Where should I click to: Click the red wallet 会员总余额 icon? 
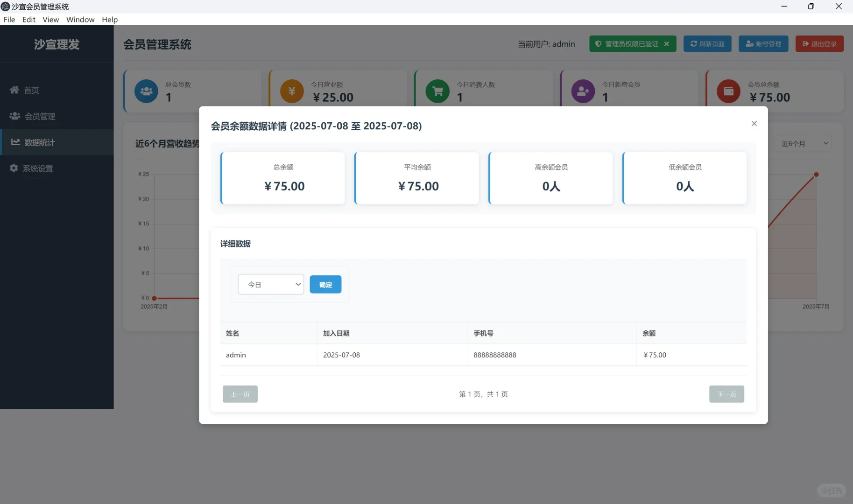(728, 91)
